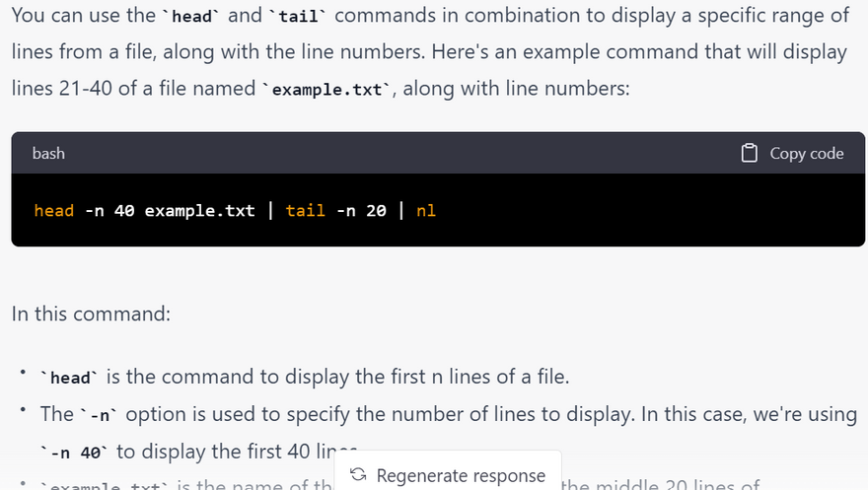Click the "In this command:" text
Image resolution: width=868 pixels, height=490 pixels.
pos(91,314)
